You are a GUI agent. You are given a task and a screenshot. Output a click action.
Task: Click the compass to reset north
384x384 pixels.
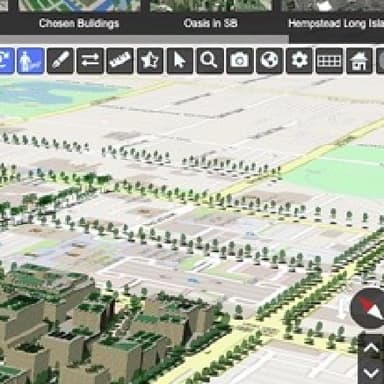tap(368, 308)
